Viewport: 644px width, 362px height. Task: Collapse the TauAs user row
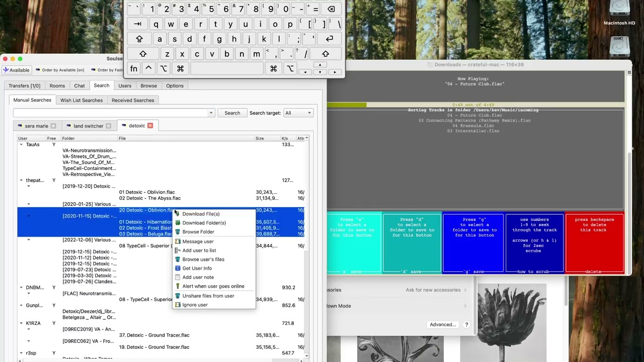21,144
